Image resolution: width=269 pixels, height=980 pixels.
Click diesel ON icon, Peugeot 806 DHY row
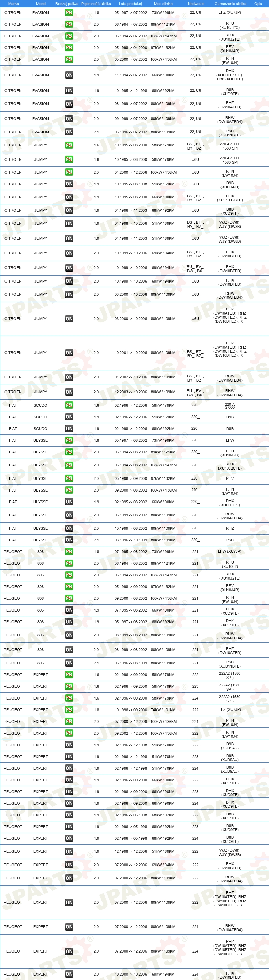(69, 622)
